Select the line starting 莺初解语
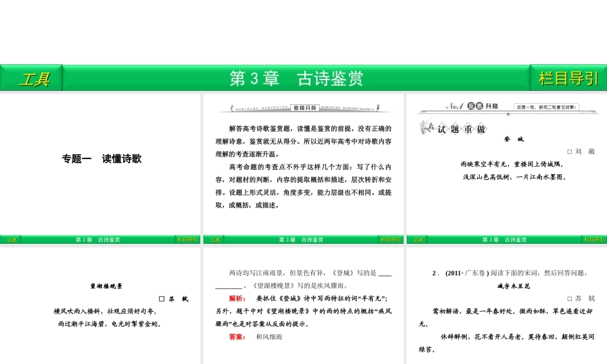This screenshot has width=607, height=364. [506, 317]
